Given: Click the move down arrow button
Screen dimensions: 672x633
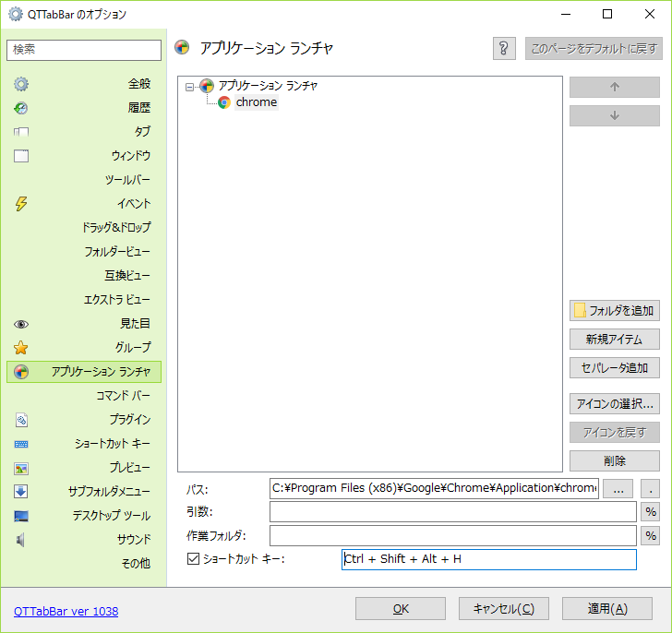Looking at the screenshot, I should pyautogui.click(x=614, y=115).
